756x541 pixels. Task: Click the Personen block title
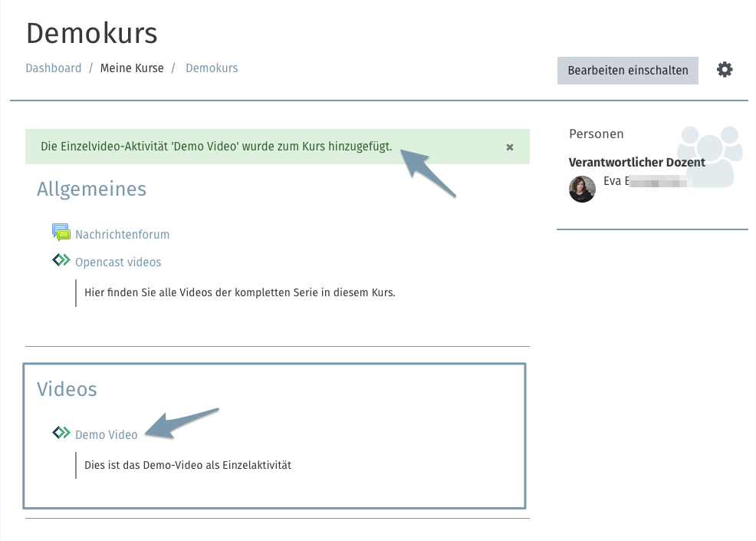pos(596,134)
